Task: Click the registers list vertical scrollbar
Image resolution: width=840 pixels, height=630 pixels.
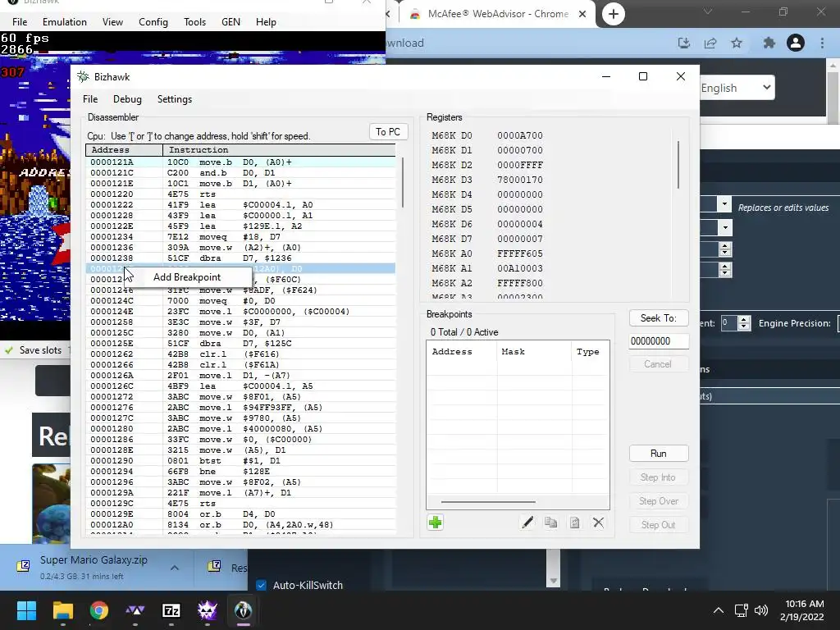Action: click(678, 164)
